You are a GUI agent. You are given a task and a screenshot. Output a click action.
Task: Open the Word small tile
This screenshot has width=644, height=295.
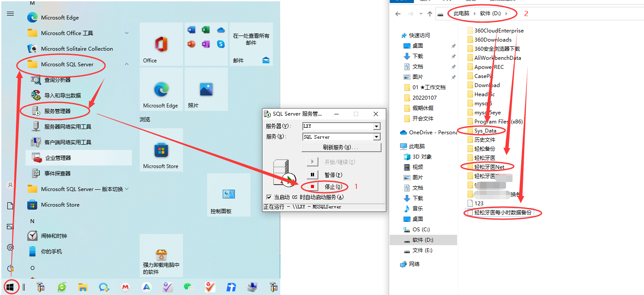coord(192,30)
